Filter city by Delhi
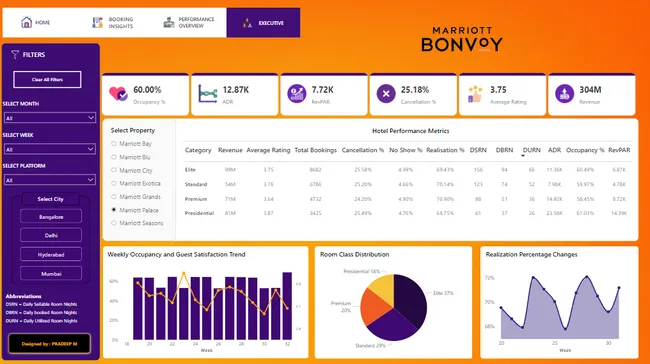650x364 pixels. coord(51,235)
